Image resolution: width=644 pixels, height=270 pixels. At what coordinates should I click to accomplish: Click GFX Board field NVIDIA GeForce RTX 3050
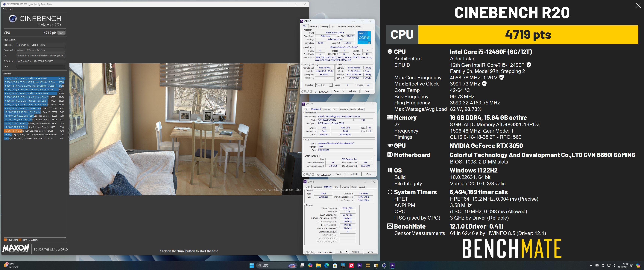tap(41, 61)
